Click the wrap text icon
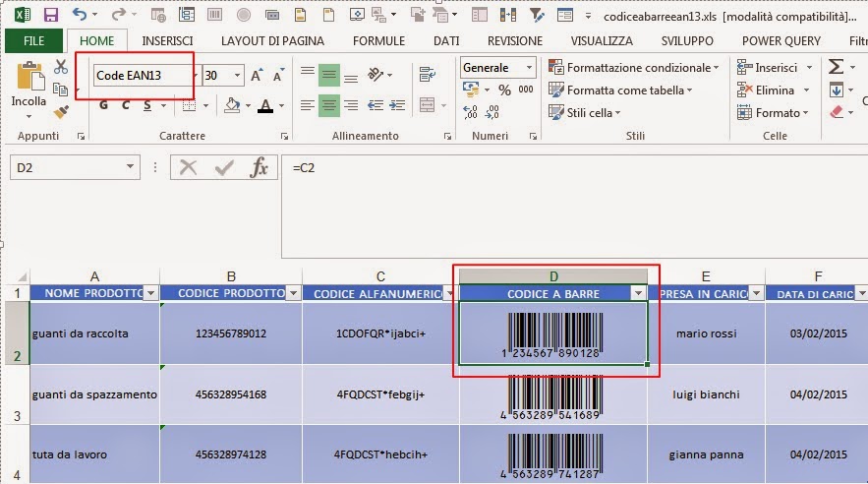Screen dimensions: 868x484 pos(427,74)
